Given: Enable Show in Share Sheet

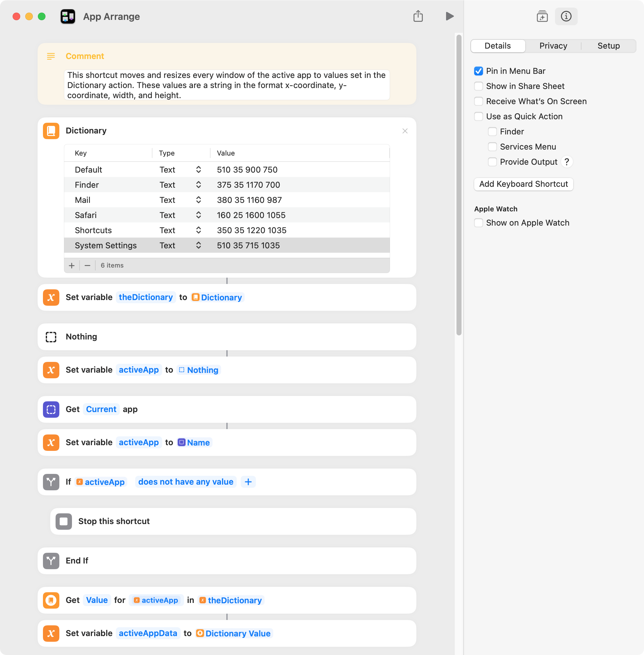Looking at the screenshot, I should point(478,86).
